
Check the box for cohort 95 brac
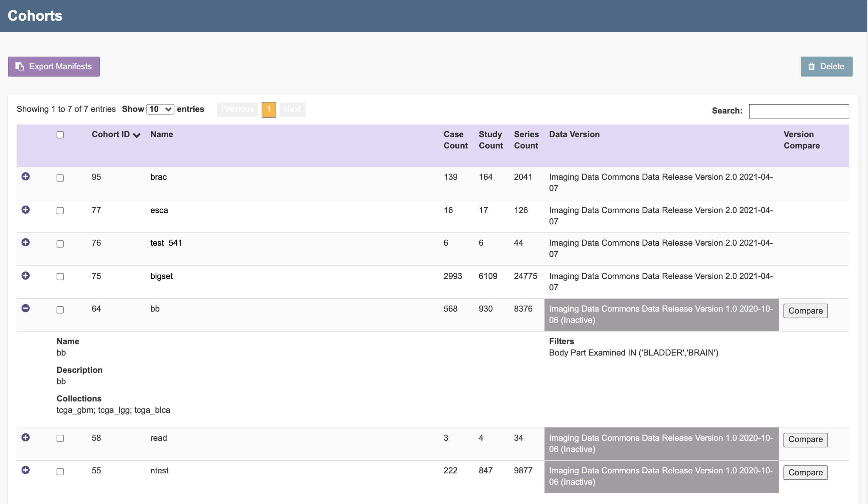[x=60, y=178]
